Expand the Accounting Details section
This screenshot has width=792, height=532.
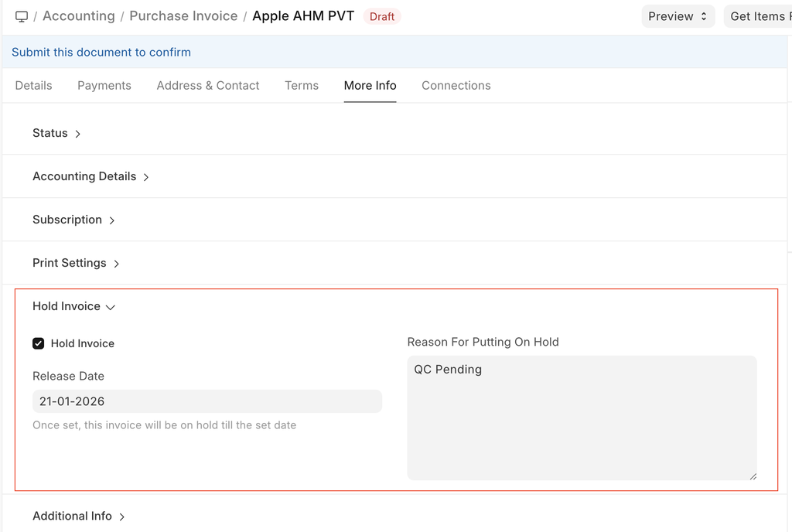(90, 176)
